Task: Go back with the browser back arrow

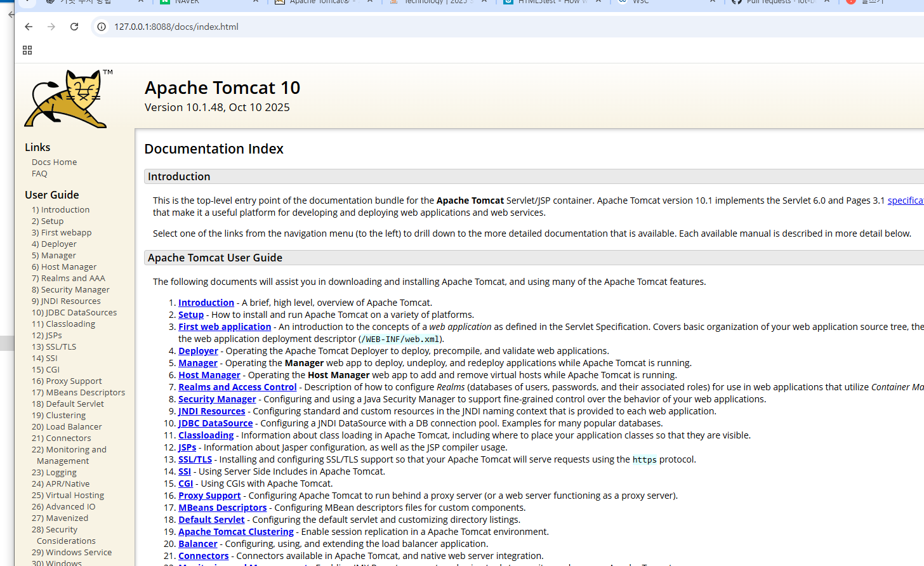Action: click(29, 27)
